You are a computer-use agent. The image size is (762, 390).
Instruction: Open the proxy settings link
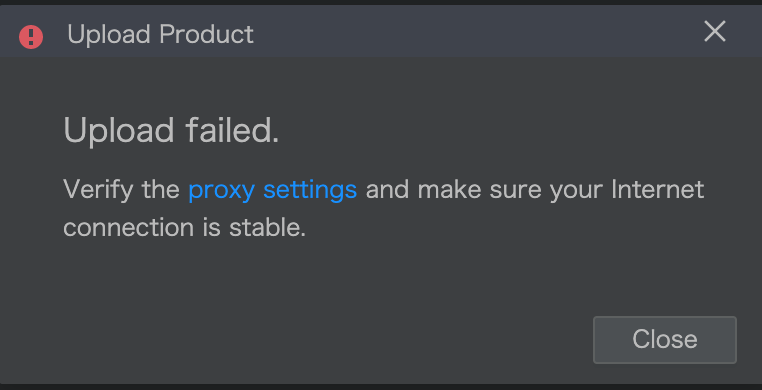(272, 190)
